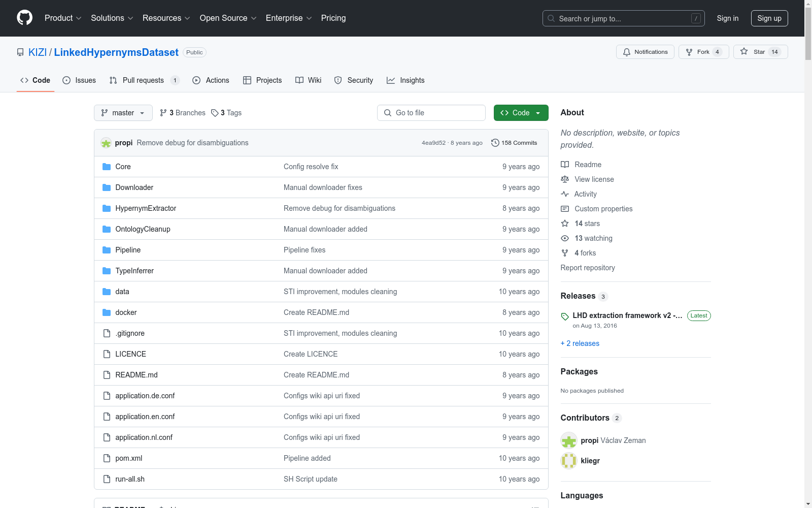This screenshot has height=508, width=812.
Task: Click the kliegr contributor avatar
Action: tap(569, 461)
